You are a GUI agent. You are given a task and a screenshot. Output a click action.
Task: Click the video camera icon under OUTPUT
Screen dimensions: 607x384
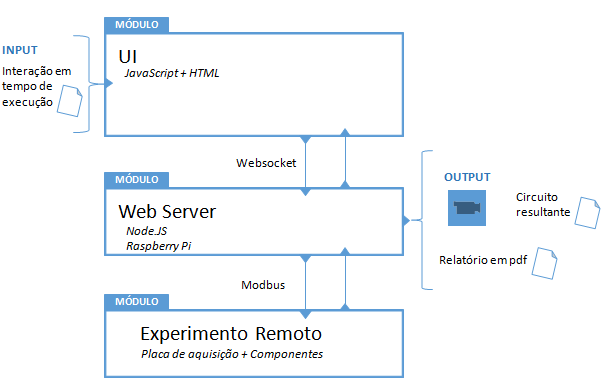[x=466, y=208]
